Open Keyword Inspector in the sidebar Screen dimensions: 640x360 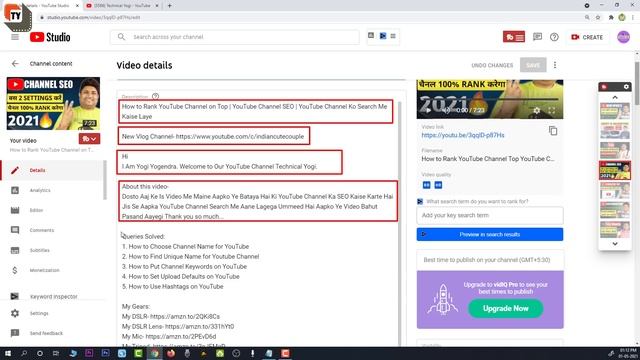52,296
